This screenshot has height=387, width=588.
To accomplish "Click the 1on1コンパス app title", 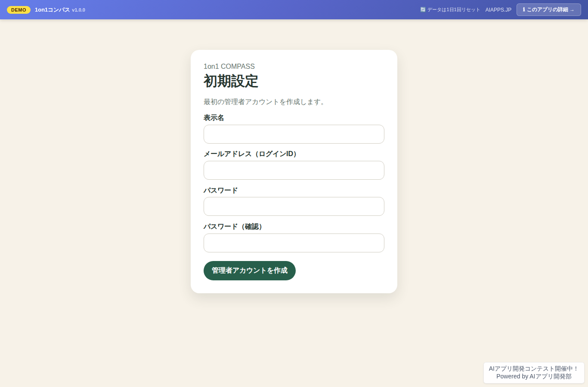I will coord(52,10).
